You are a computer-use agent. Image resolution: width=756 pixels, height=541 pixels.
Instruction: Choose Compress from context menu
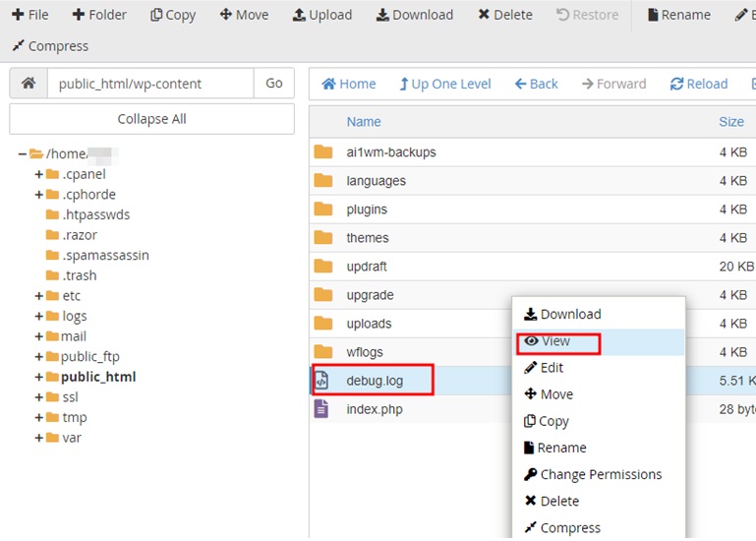coord(599,528)
